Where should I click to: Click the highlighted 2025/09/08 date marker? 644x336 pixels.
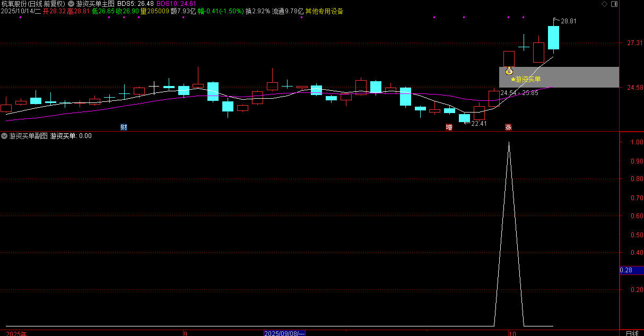[x=285, y=333]
